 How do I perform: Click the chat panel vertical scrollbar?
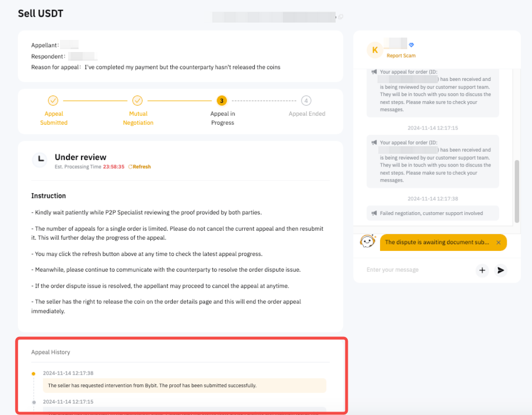click(517, 191)
